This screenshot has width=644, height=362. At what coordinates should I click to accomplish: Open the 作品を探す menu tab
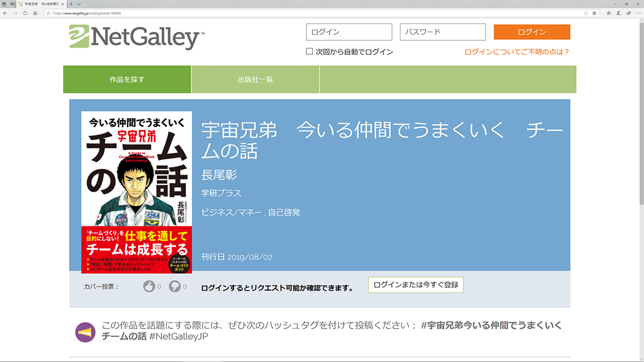pyautogui.click(x=127, y=79)
